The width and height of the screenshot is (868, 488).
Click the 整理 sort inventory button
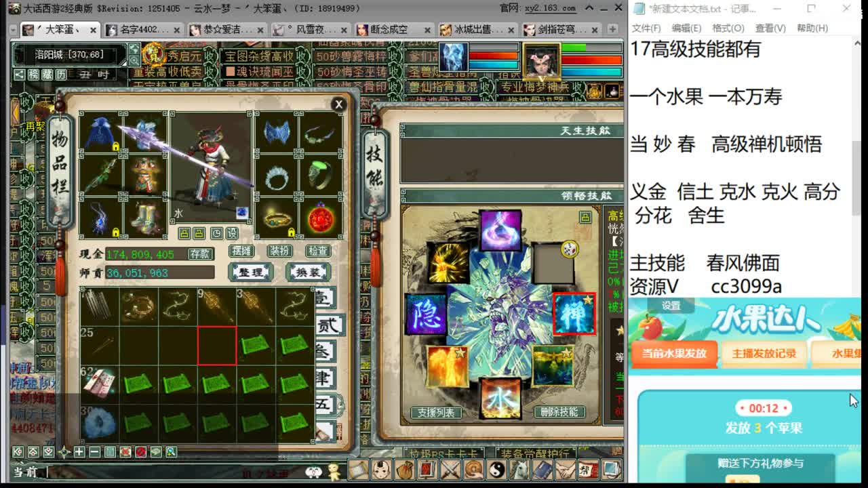(251, 272)
